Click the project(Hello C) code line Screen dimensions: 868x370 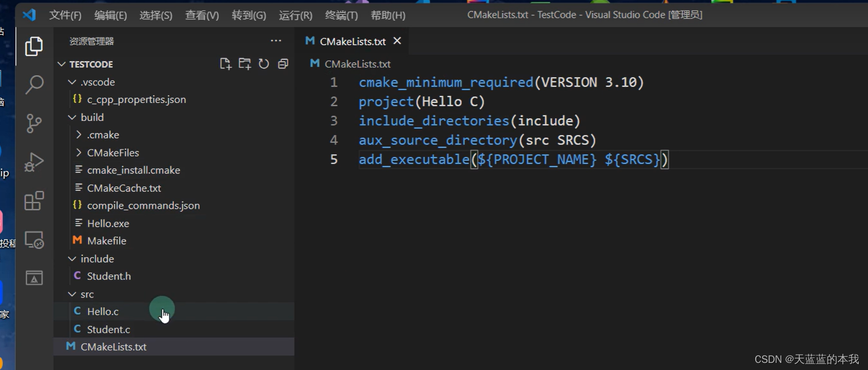(421, 102)
